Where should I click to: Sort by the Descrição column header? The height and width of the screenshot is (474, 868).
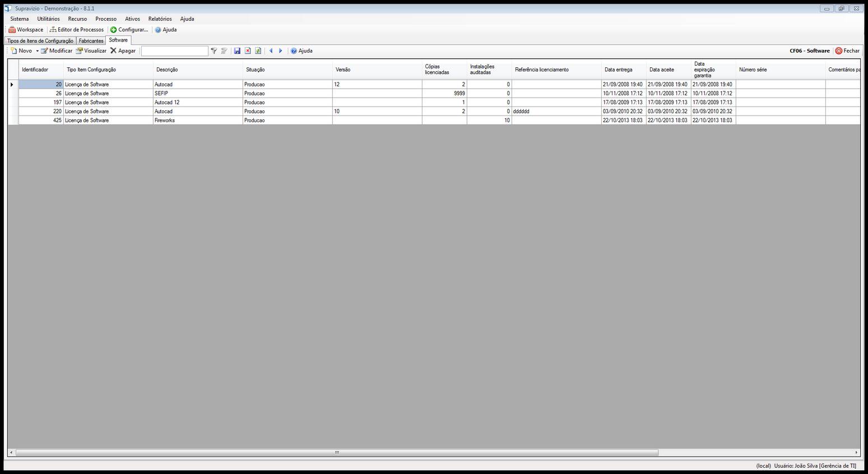click(x=198, y=70)
